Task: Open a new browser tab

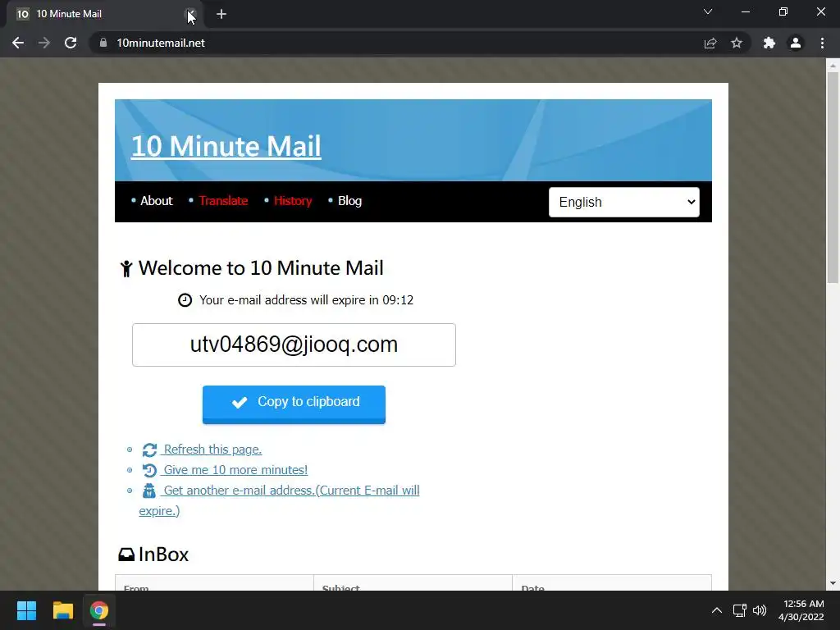Action: click(221, 15)
